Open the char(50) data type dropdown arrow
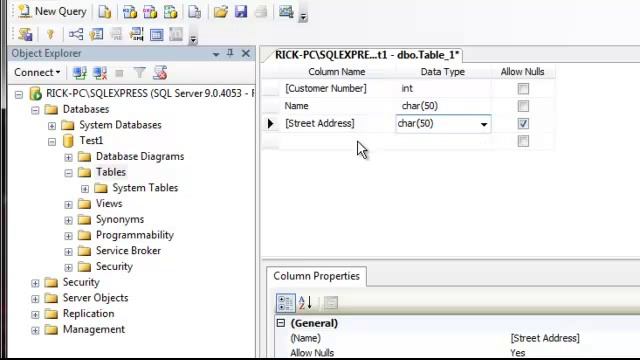This screenshot has width=640, height=360. (484, 124)
